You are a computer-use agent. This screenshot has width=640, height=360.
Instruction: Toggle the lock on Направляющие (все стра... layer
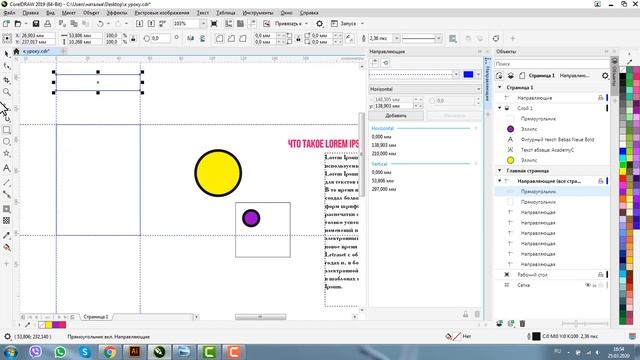(x=600, y=181)
